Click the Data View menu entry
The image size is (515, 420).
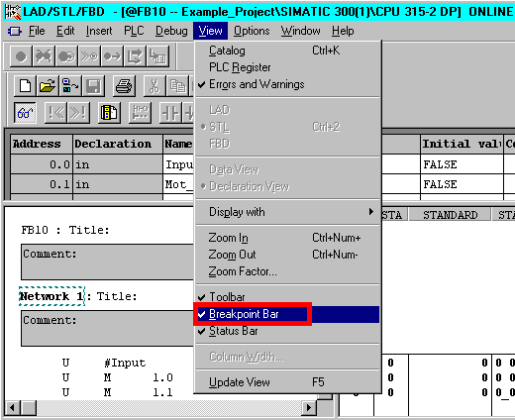pos(287,169)
